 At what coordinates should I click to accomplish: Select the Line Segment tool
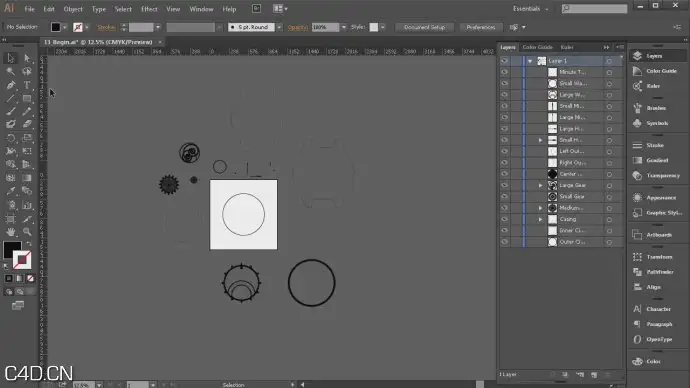[x=11, y=99]
